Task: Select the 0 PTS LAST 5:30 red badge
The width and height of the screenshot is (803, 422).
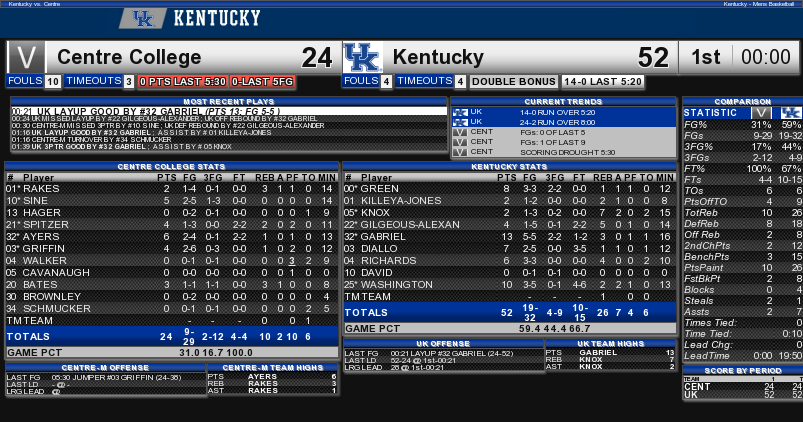Action: tap(183, 81)
